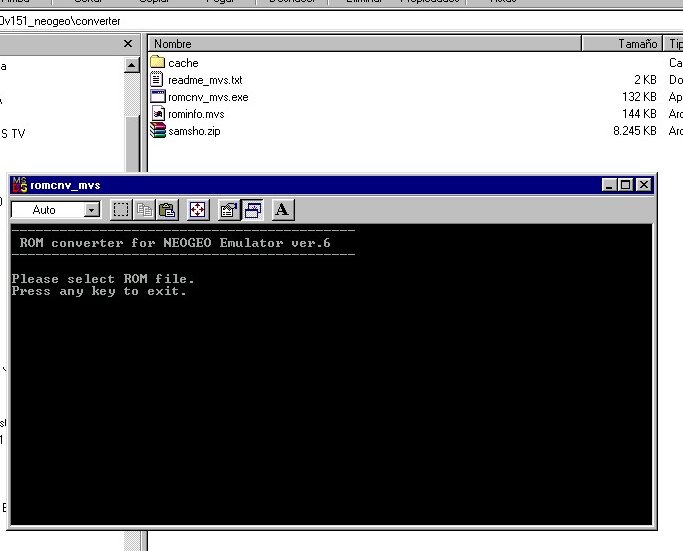
Task: Select the Mark tool in console toolbar
Action: [x=121, y=210]
